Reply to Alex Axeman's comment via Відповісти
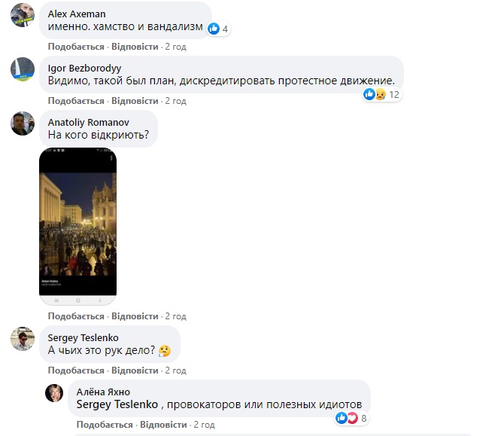The width and height of the screenshot is (504, 436). [x=135, y=47]
